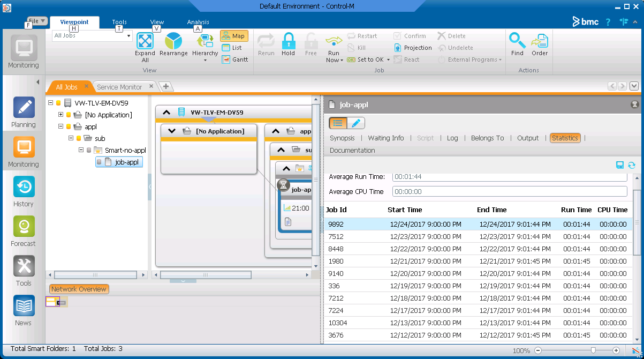Open the Monitoring domain in sidebar
The image size is (644, 359).
[x=24, y=153]
